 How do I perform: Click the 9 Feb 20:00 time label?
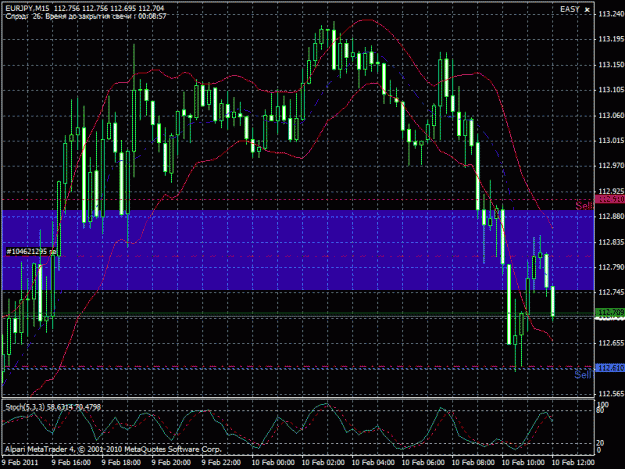pos(171,463)
